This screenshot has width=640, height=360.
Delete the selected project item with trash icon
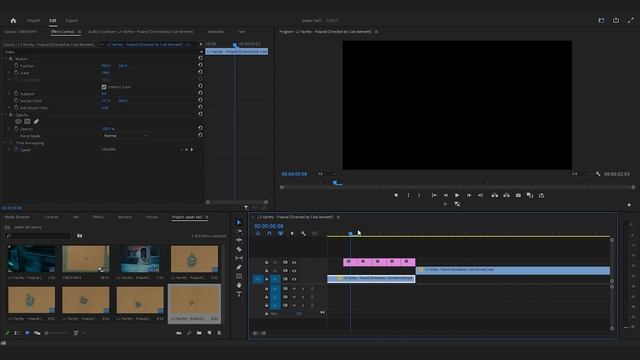[219, 333]
